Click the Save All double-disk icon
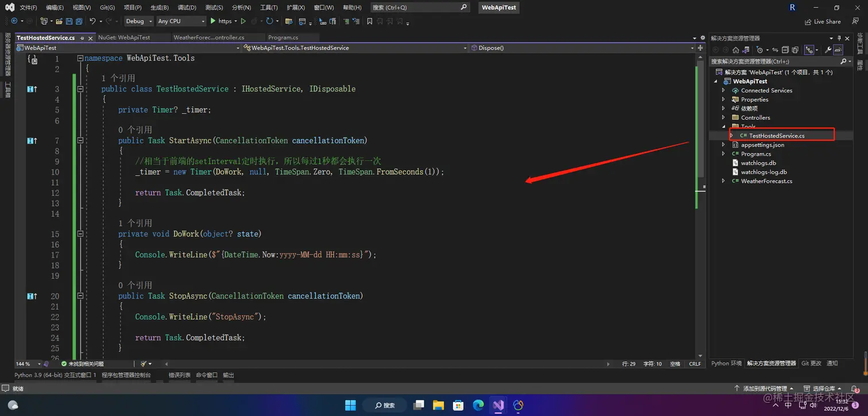 pos(79,21)
